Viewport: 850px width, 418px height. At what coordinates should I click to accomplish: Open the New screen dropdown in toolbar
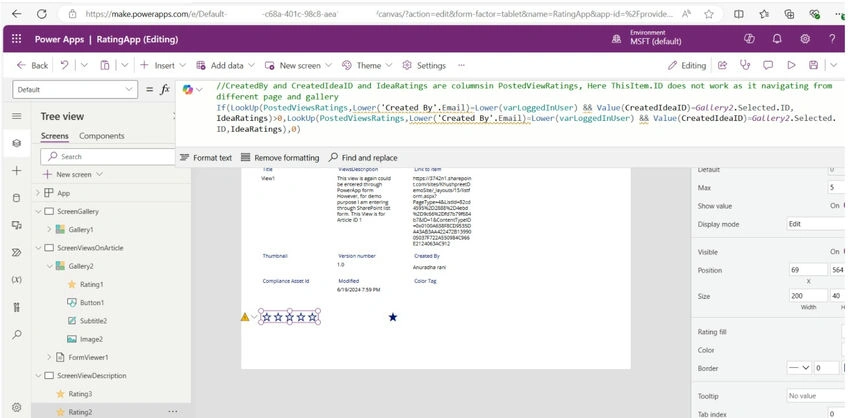click(298, 65)
